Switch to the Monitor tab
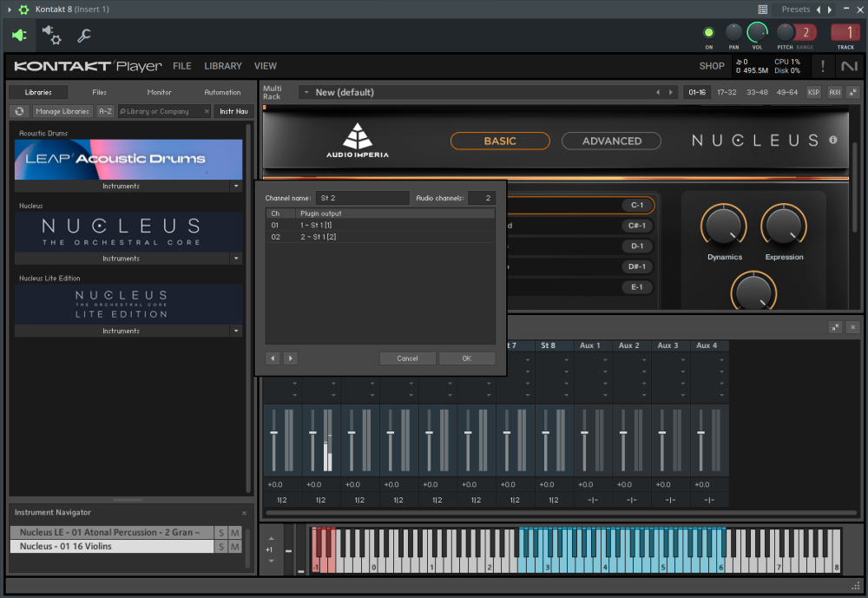 coord(160,93)
